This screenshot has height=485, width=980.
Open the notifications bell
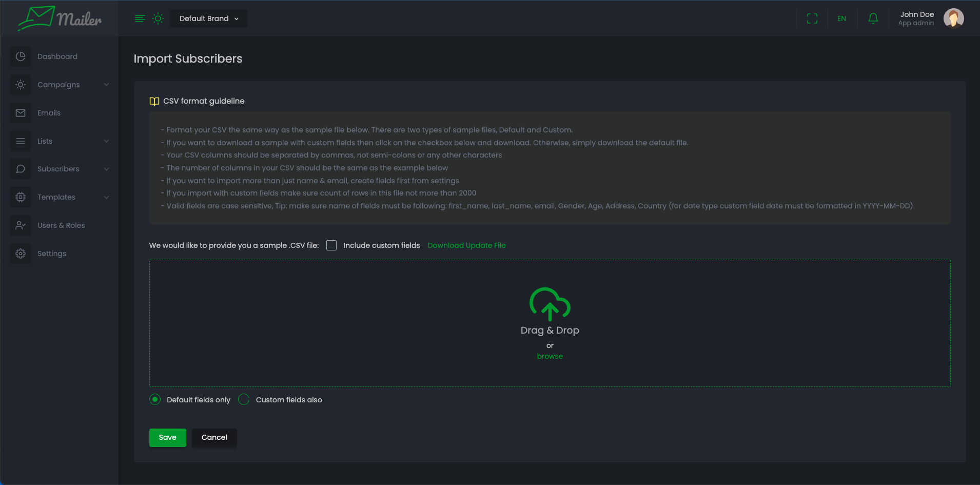point(873,18)
